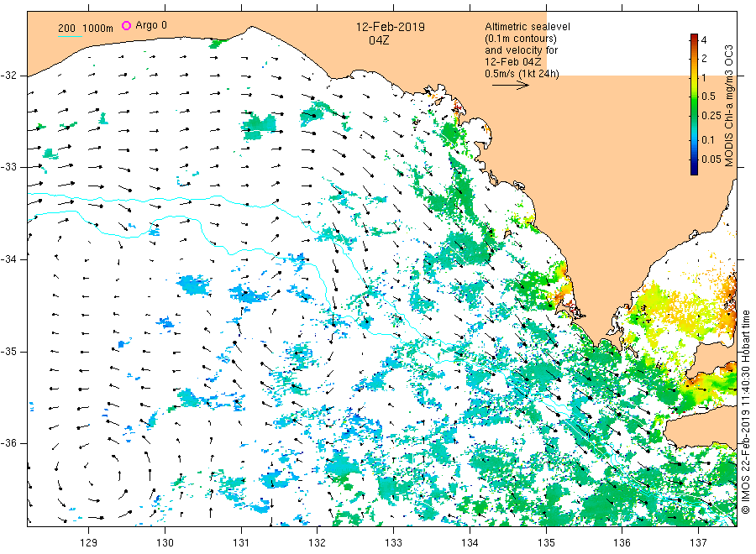Click the '200 1000m' depth contour label
The height and width of the screenshot is (554, 756).
tap(86, 28)
